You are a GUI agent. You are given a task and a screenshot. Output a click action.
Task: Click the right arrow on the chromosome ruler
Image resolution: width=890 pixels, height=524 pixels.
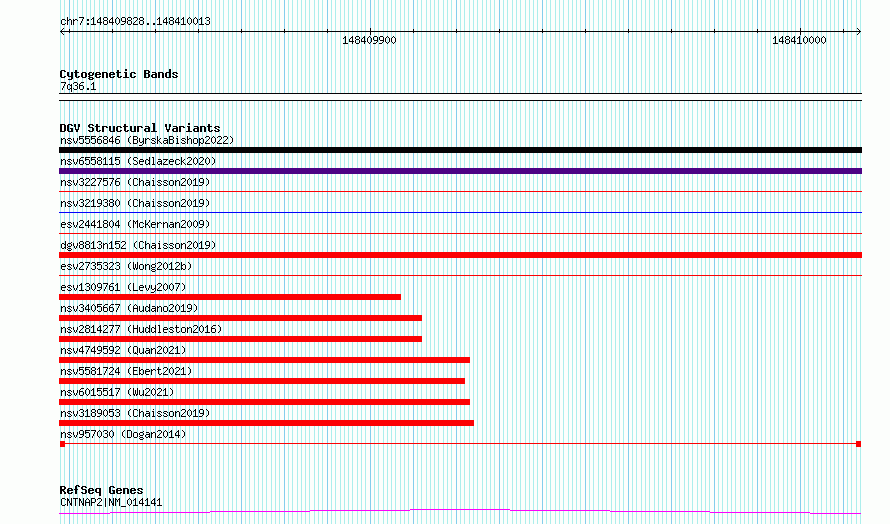pyautogui.click(x=858, y=32)
